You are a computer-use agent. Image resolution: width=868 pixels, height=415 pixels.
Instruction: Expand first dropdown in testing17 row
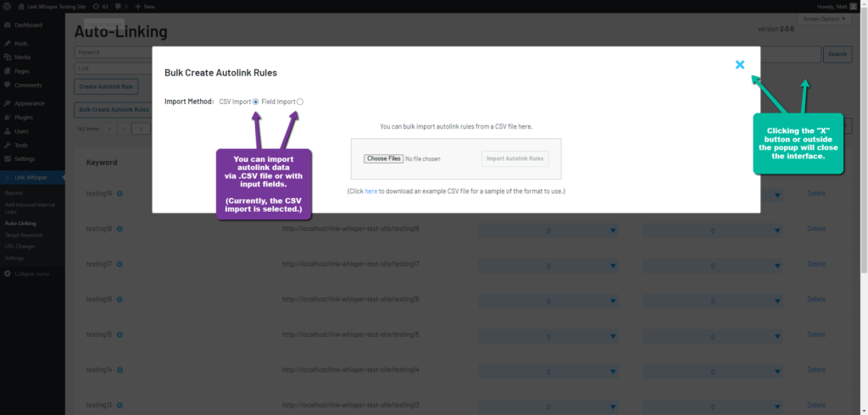coord(548,266)
